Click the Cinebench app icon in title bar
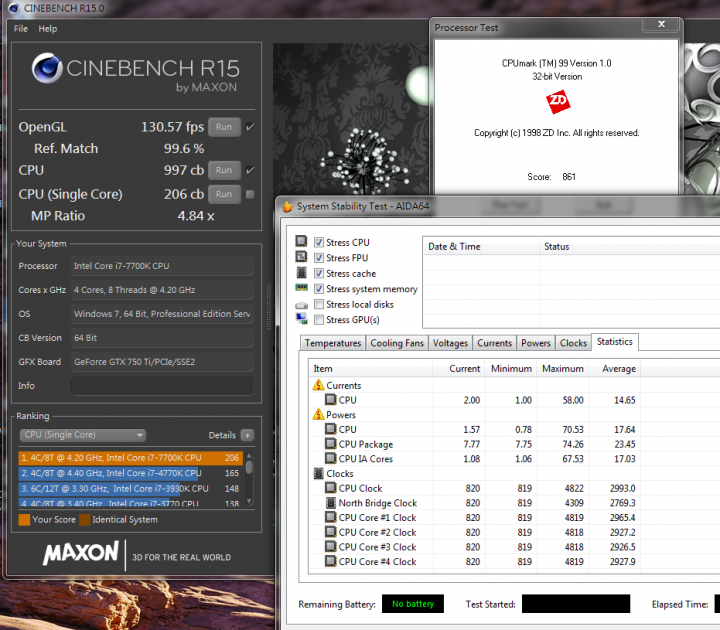The height and width of the screenshot is (630, 720). coord(14,8)
